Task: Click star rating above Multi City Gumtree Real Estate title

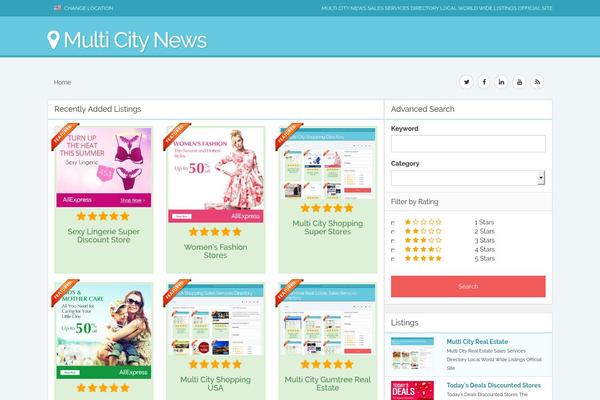Action: click(327, 364)
